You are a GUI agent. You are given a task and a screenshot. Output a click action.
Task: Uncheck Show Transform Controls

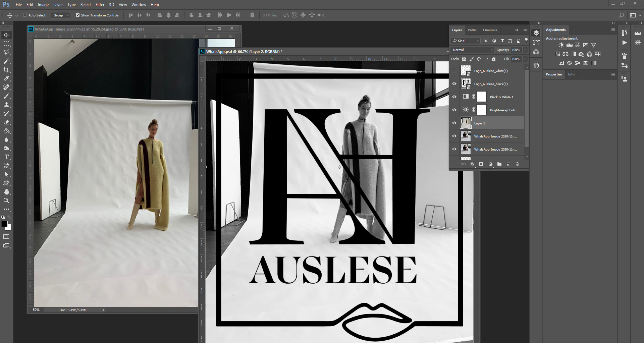click(x=78, y=15)
